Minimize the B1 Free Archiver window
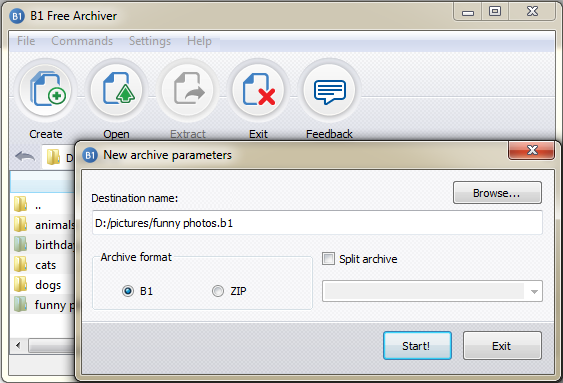The height and width of the screenshot is (383, 563). click(x=468, y=11)
